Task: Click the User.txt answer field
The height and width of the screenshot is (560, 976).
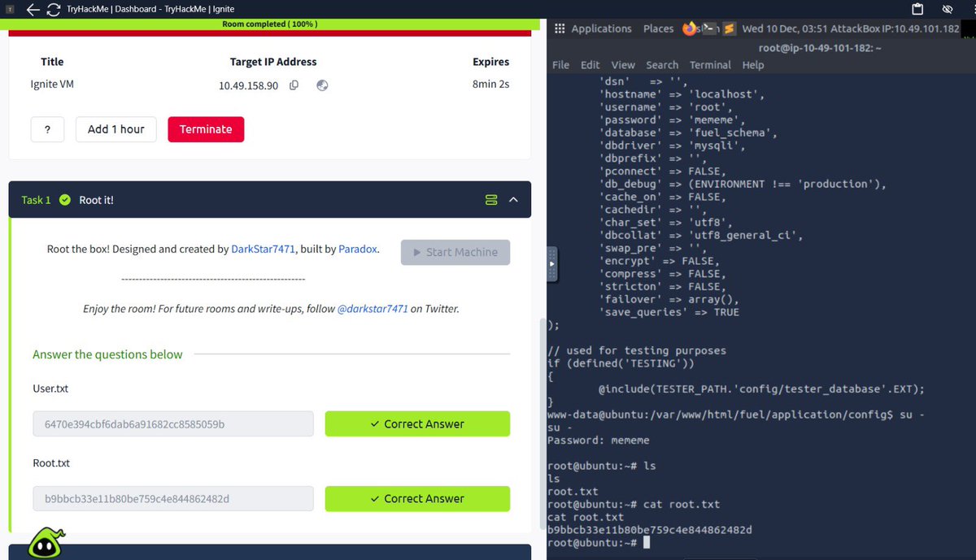Action: (173, 423)
